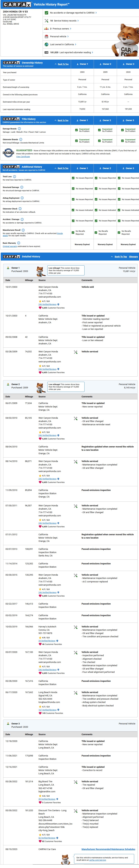Viewport: 139px width, 868px height.
Task: Open the info icon next to Total Loss
Action: tap(15, 177)
